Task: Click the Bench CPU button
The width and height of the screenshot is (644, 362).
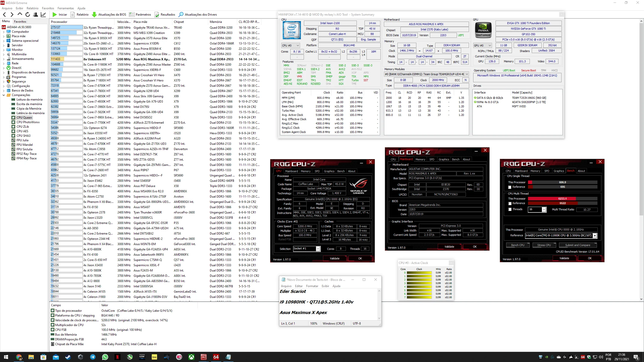Action: point(517,245)
